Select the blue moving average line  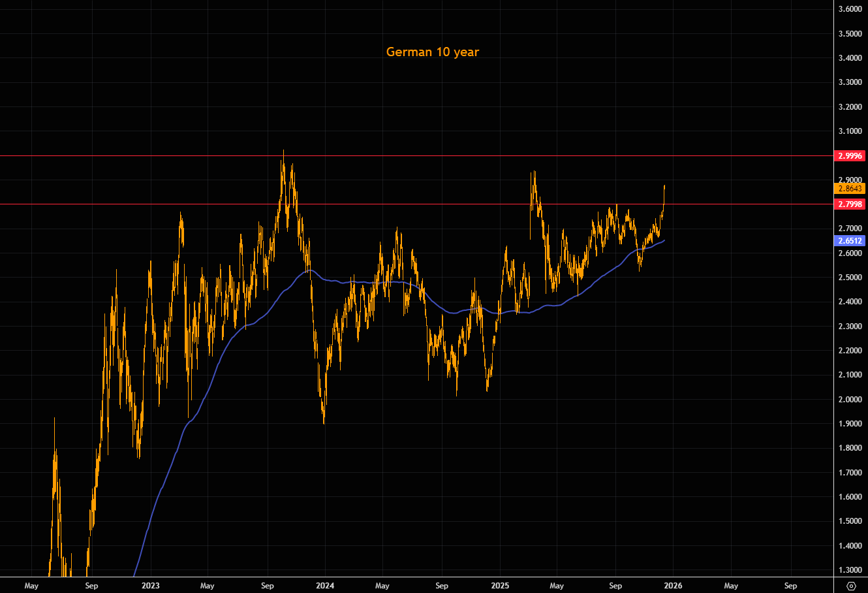point(392,283)
